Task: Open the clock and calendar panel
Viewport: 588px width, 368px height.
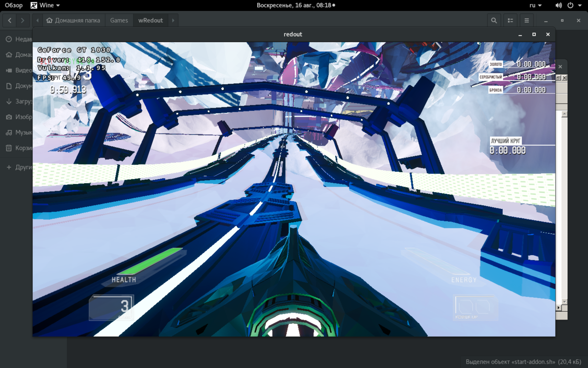Action: (296, 5)
